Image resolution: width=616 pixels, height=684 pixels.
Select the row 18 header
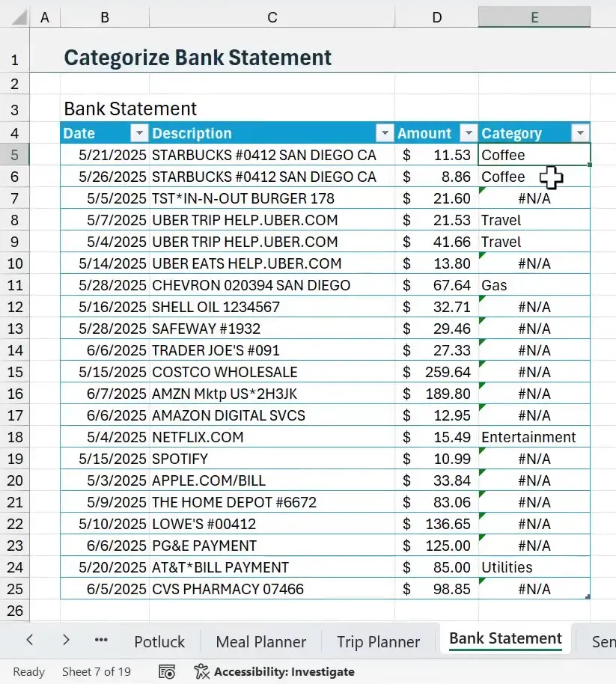pos(15,437)
